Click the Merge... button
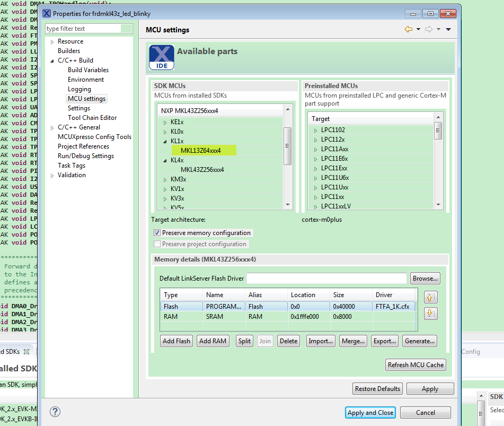 (x=353, y=341)
